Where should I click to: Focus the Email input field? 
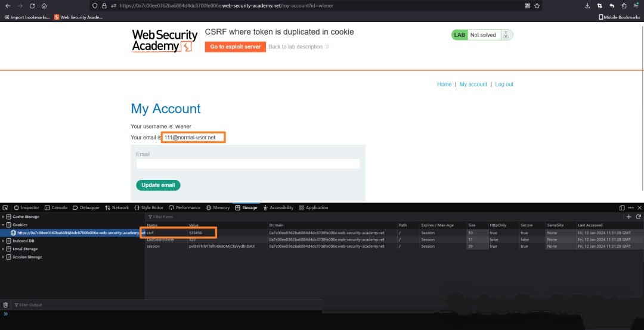click(x=248, y=164)
